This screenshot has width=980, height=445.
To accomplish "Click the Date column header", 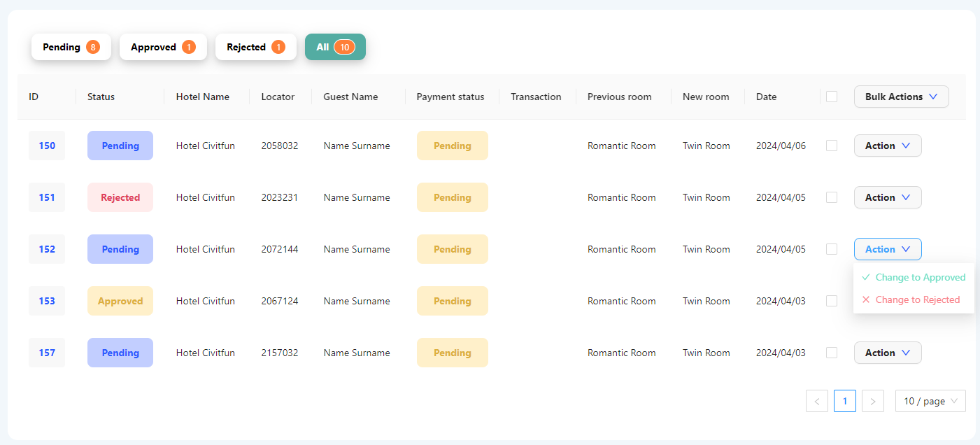I will point(766,97).
